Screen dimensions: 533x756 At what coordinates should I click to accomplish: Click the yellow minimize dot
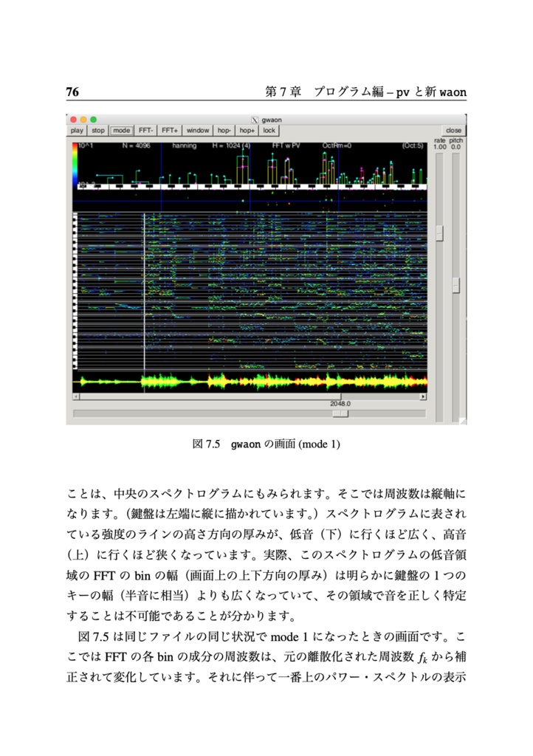point(83,120)
